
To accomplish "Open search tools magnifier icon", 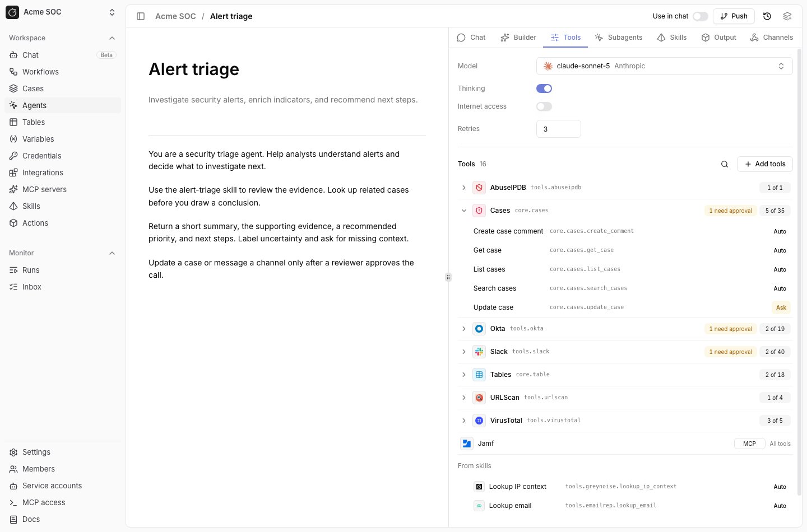I will point(725,164).
